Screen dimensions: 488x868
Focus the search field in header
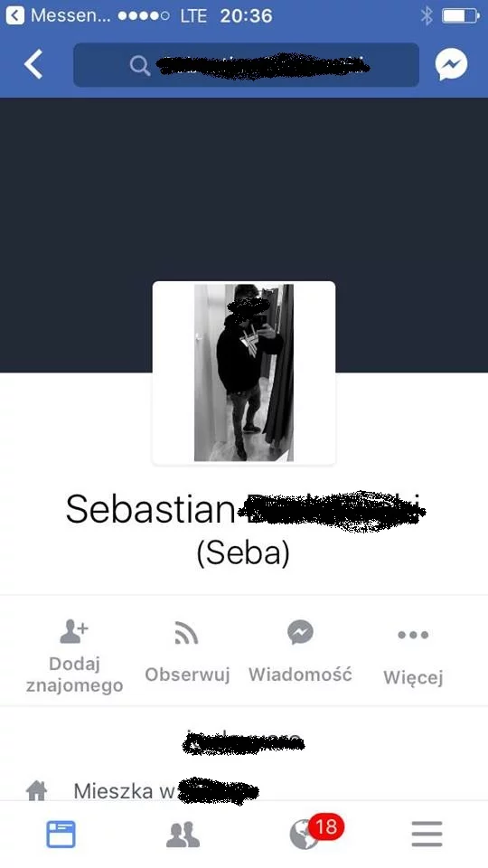click(246, 65)
